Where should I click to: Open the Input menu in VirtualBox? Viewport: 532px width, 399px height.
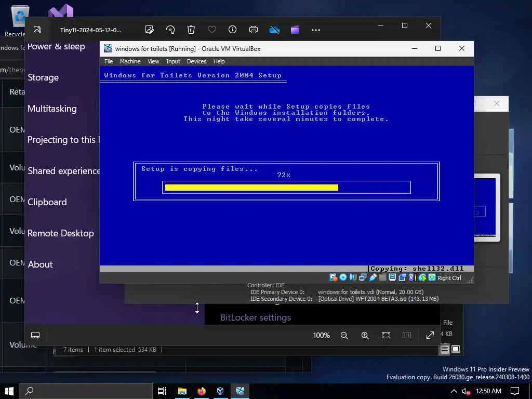click(173, 61)
